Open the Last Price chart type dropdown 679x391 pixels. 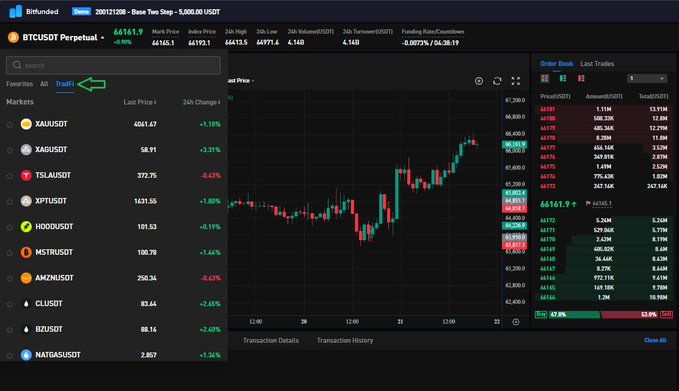coord(240,81)
